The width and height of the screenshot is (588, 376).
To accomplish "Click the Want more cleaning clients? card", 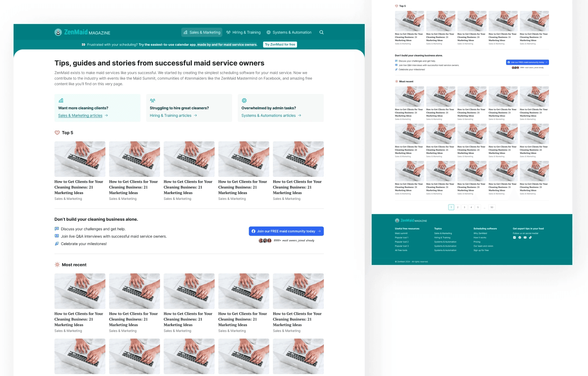I will [98, 108].
